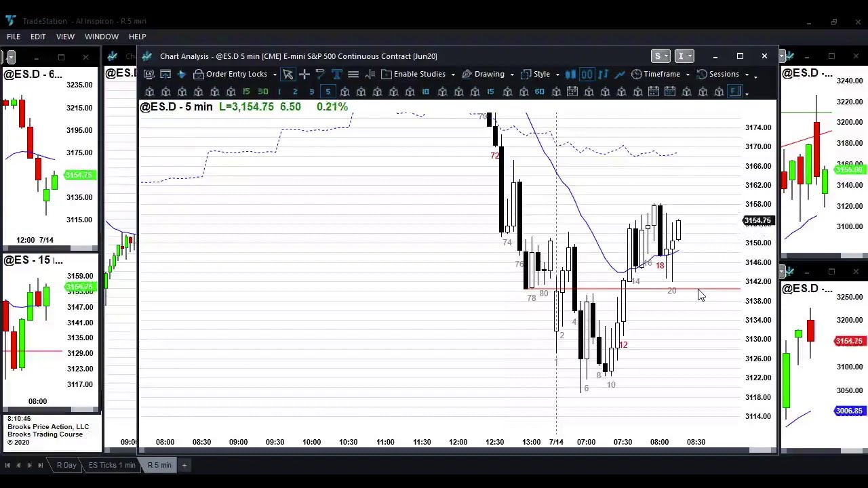868x488 pixels.
Task: Select the pointer arrow tool
Action: click(x=288, y=74)
